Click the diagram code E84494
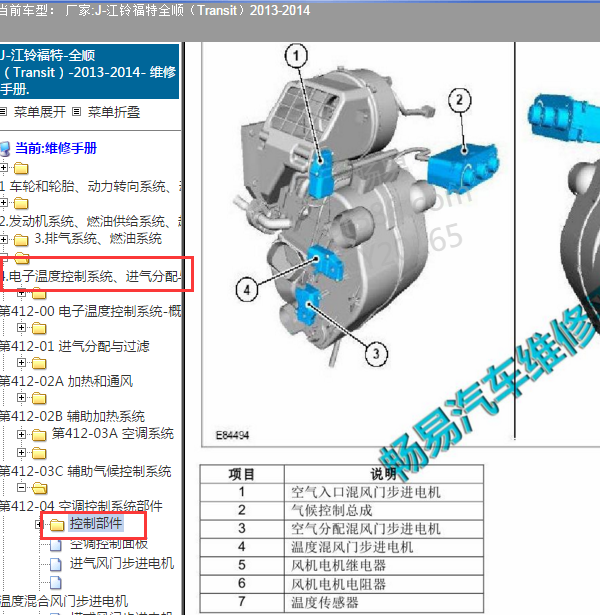 (x=233, y=435)
